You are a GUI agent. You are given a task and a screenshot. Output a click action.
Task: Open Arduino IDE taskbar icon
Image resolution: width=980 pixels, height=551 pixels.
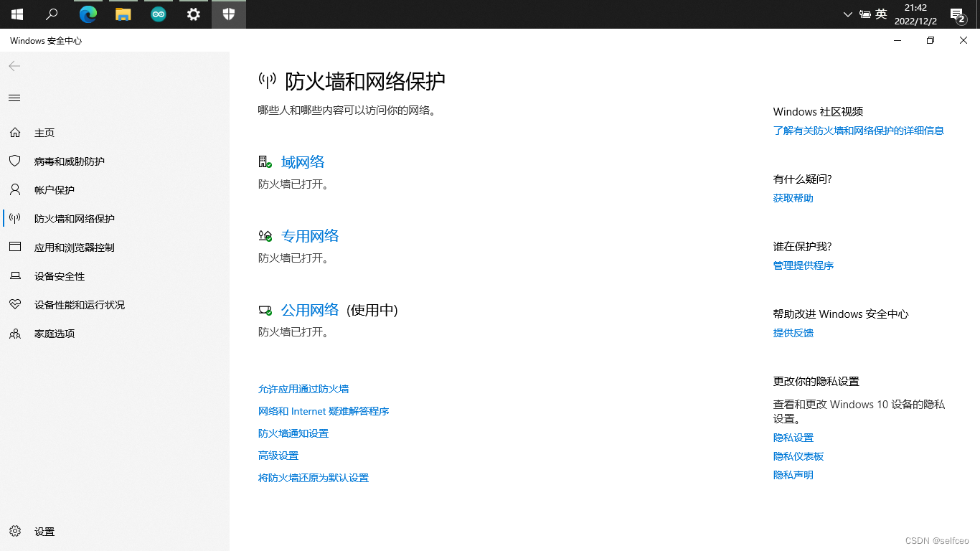point(159,14)
